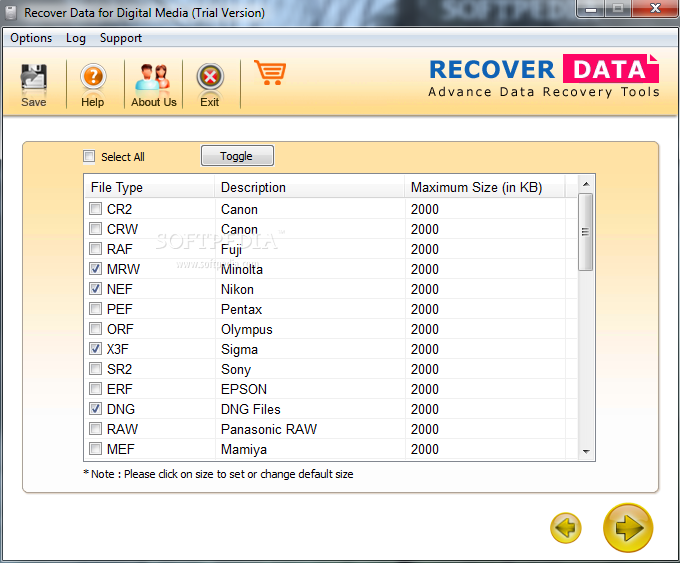The image size is (680, 563).
Task: Uncheck the MRW file type box
Action: pos(95,268)
